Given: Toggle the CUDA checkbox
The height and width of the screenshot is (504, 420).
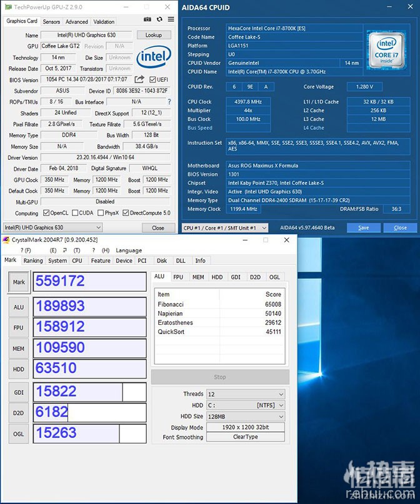Looking at the screenshot, I should point(75,213).
